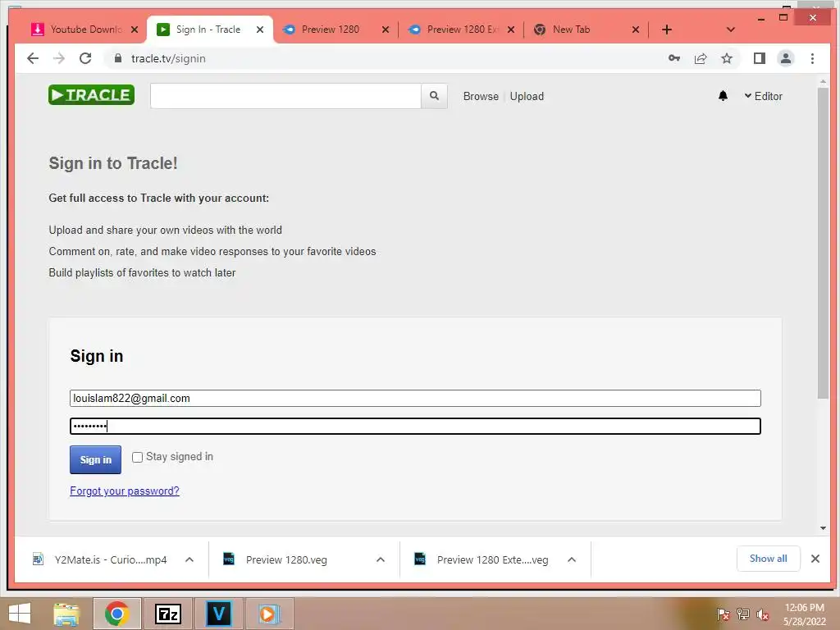Image resolution: width=840 pixels, height=630 pixels.
Task: View site info lock icon
Action: click(x=118, y=58)
